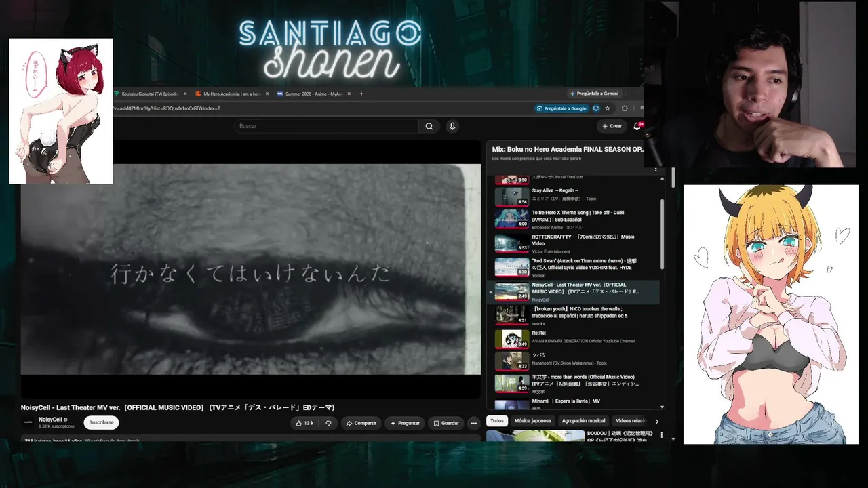868x488 pixels.
Task: Click the Buscar search field
Action: click(326, 126)
